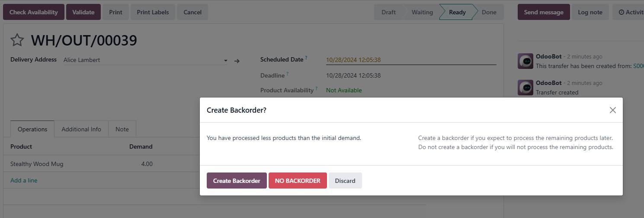This screenshot has width=644, height=218.
Task: Click the Scheduled Date help question mark
Action: coord(306,58)
